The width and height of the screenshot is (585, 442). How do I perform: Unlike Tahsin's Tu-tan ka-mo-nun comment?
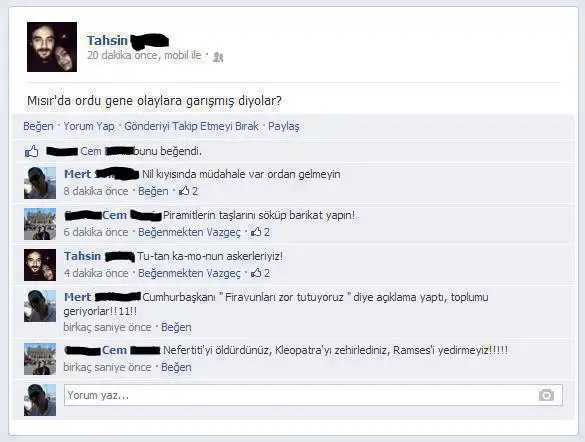tap(189, 273)
